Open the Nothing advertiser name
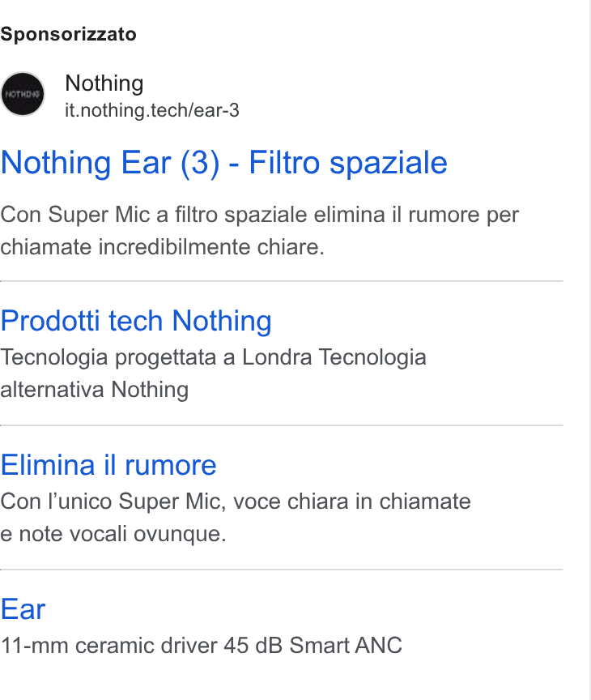 tap(104, 83)
